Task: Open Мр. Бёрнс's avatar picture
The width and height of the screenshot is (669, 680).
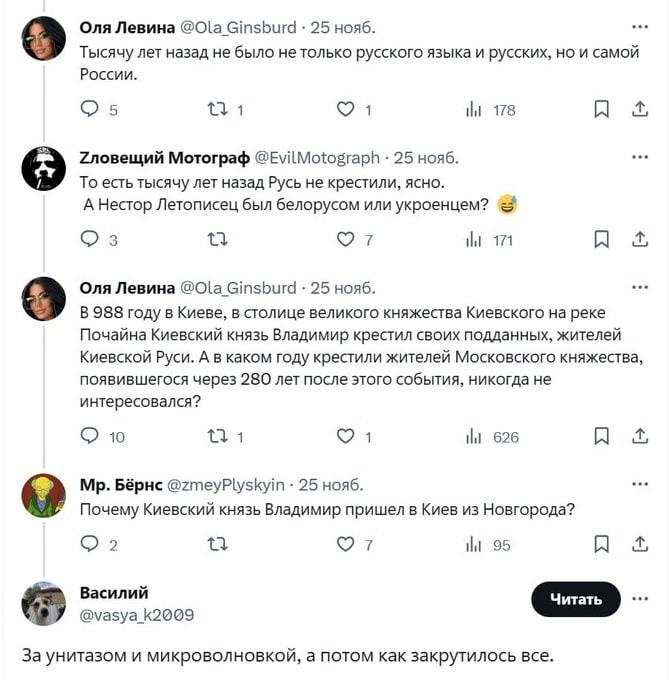Action: [44, 496]
